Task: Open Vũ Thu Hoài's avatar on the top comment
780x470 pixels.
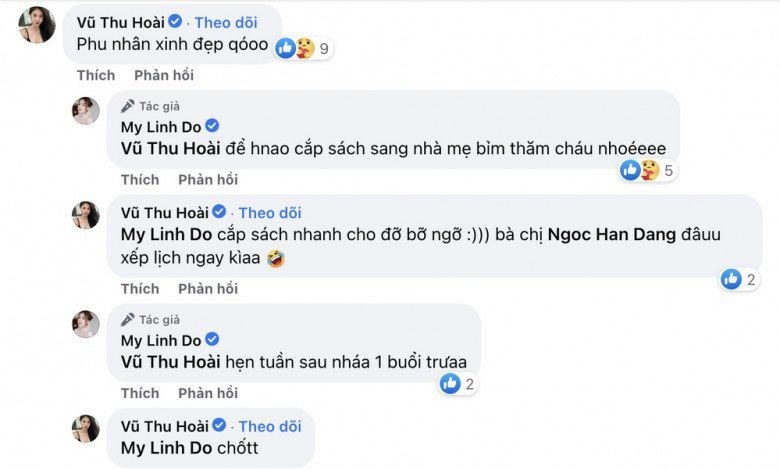Action: (x=37, y=25)
